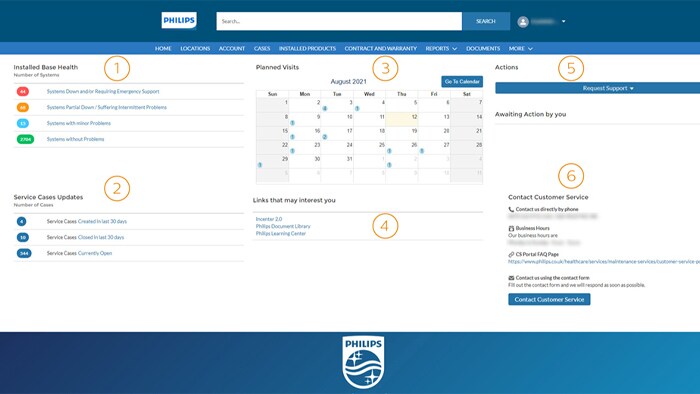The image size is (700, 394).
Task: Open cases Created in last 30 days
Action: [102, 221]
